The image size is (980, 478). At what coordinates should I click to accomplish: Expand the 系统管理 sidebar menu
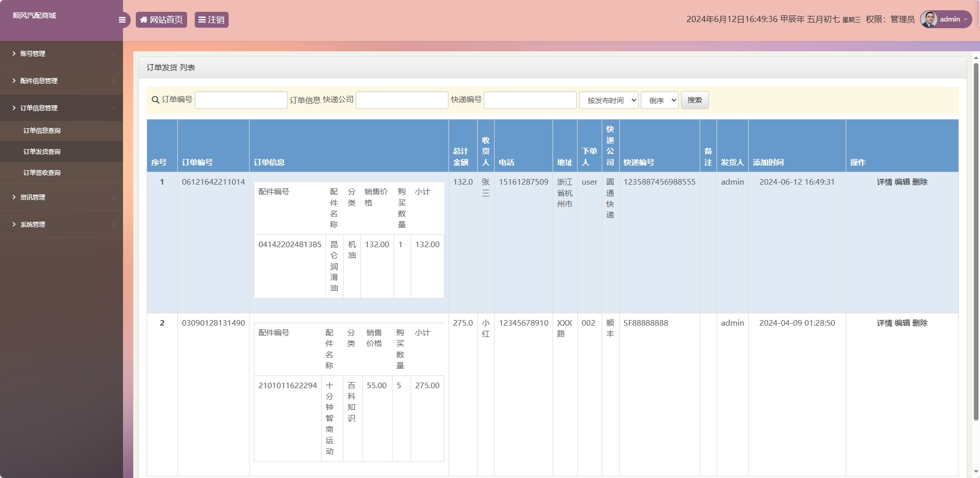pyautogui.click(x=33, y=225)
